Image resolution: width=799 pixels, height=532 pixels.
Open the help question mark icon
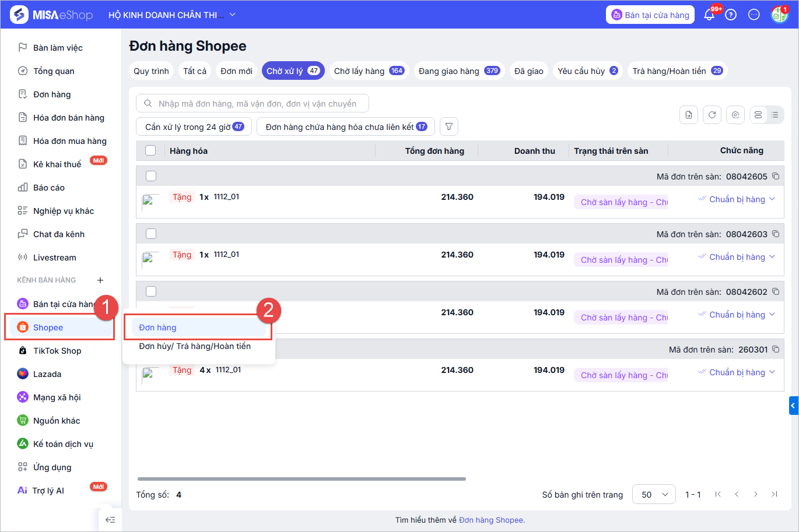[731, 15]
